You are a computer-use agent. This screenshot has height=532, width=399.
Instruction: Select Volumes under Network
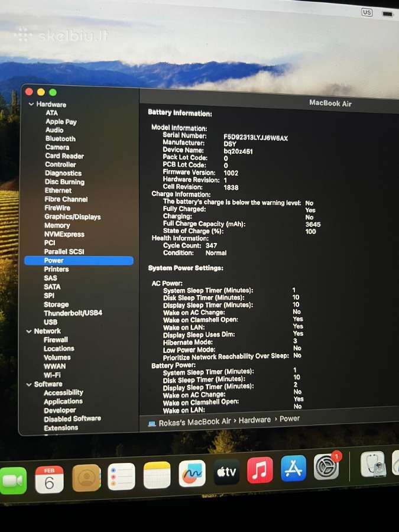[57, 357]
